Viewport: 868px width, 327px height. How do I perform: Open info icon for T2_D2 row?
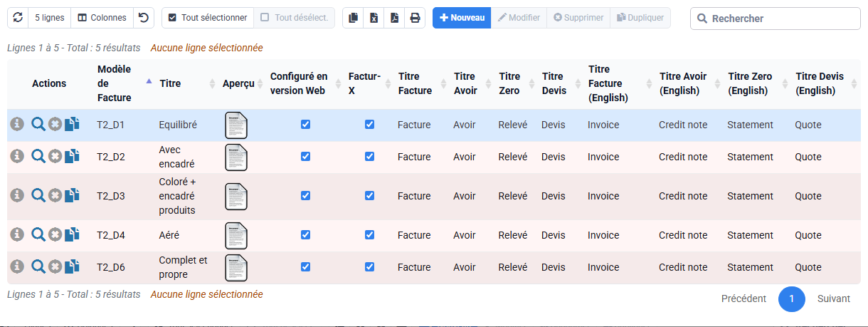pos(18,157)
